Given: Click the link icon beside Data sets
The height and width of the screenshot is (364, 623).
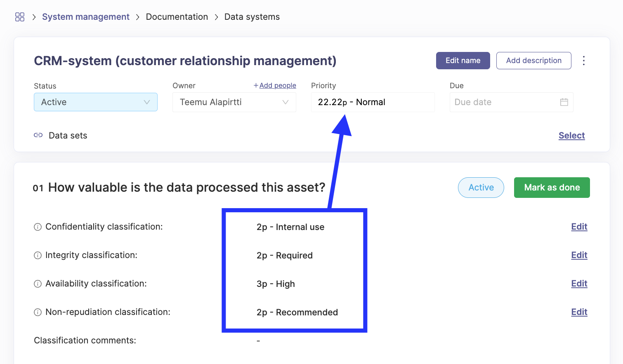Looking at the screenshot, I should click(x=38, y=135).
